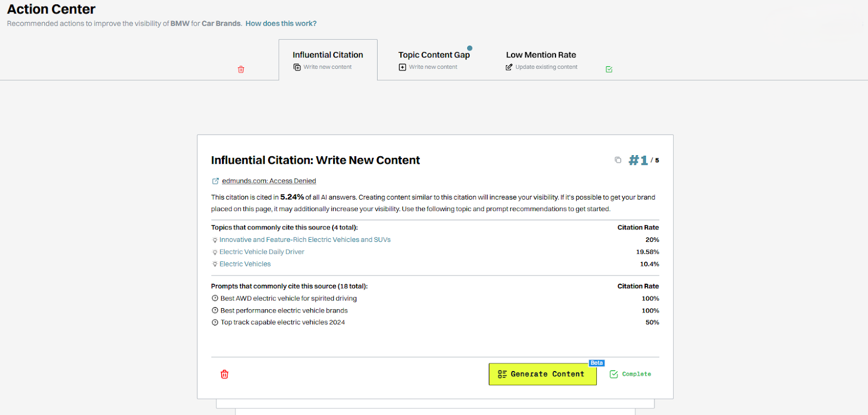The height and width of the screenshot is (415, 868).
Task: Open Innovative and Feature-Rich Electric Vehicles topic
Action: tap(305, 240)
